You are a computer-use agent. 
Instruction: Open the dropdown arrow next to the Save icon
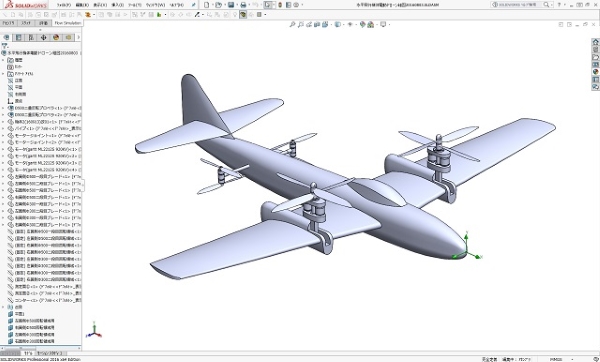click(236, 5)
